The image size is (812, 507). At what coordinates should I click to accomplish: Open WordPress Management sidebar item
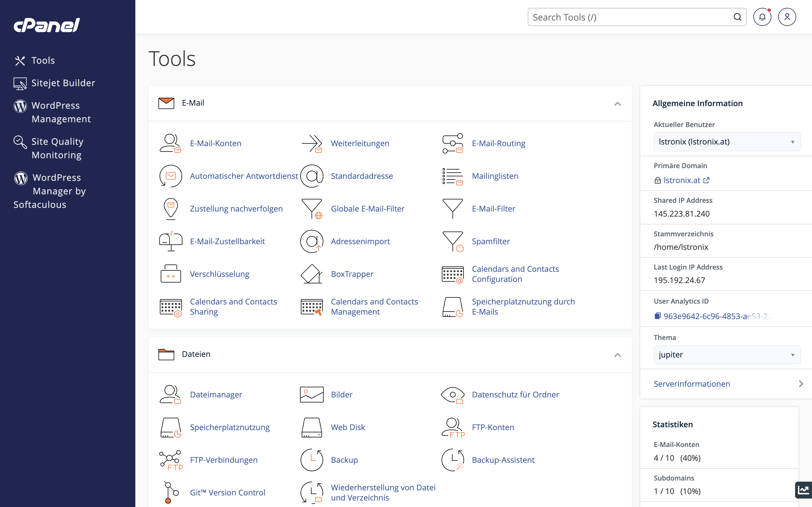coord(56,112)
